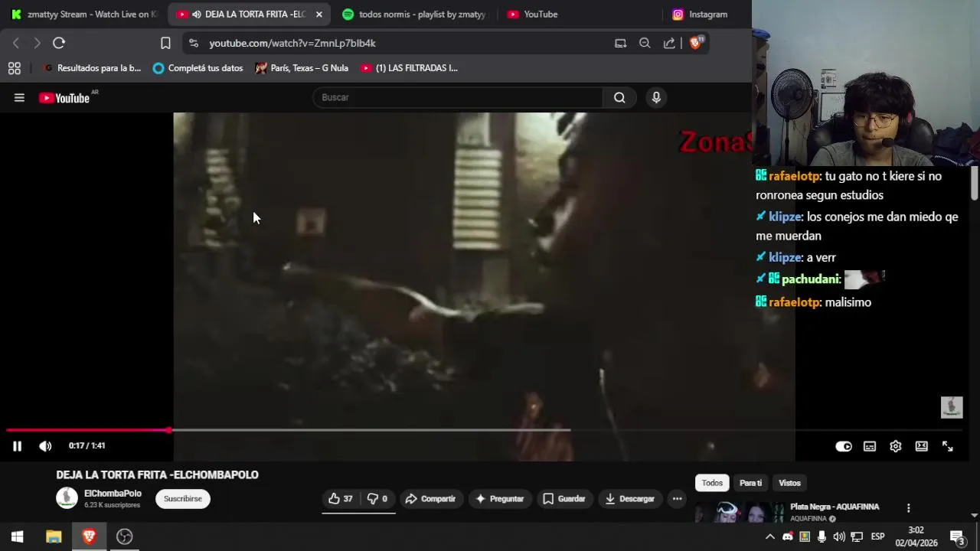Viewport: 980px width, 551px height.
Task: Download the video using Descargar
Action: (629, 499)
